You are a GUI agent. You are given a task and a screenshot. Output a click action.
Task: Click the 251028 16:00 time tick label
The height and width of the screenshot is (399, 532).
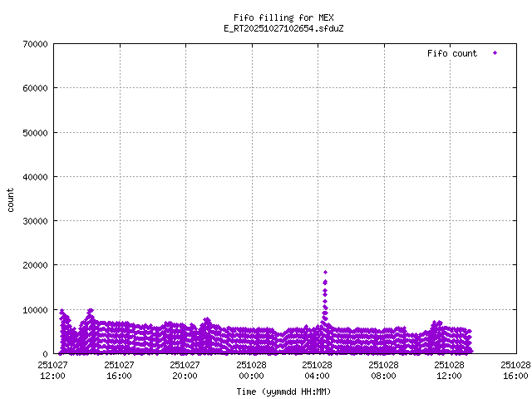coord(515,369)
